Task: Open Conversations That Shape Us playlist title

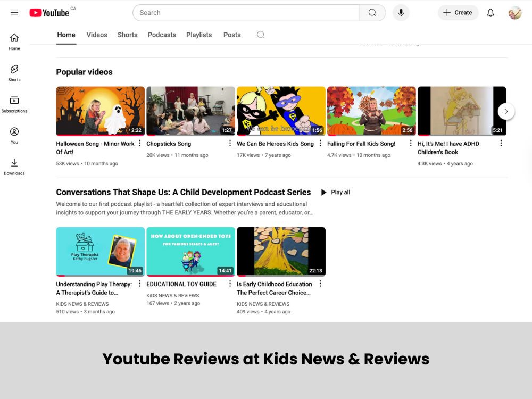Action: click(x=183, y=193)
